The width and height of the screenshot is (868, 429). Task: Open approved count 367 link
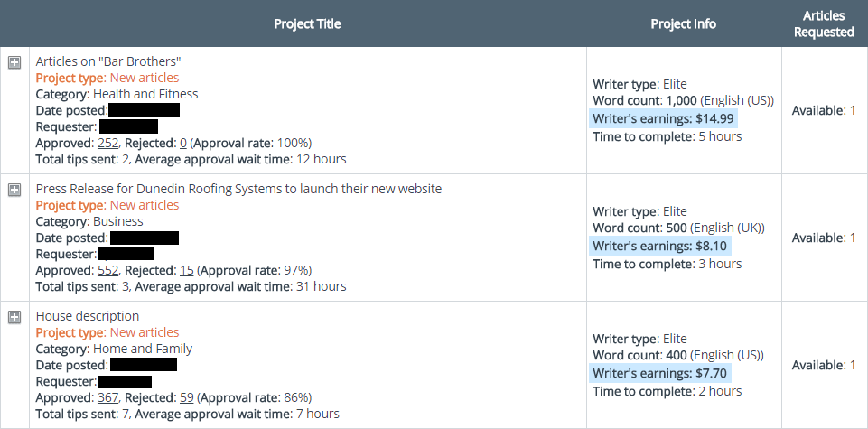(108, 398)
